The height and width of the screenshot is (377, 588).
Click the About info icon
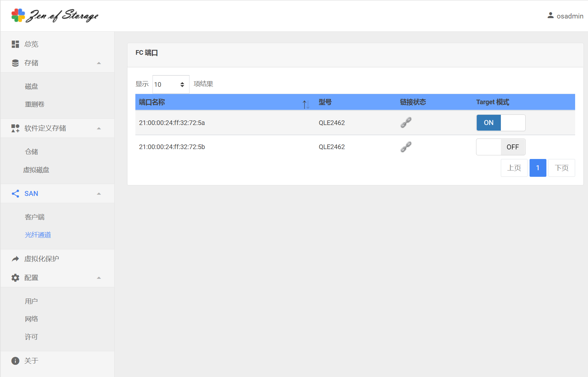15,361
